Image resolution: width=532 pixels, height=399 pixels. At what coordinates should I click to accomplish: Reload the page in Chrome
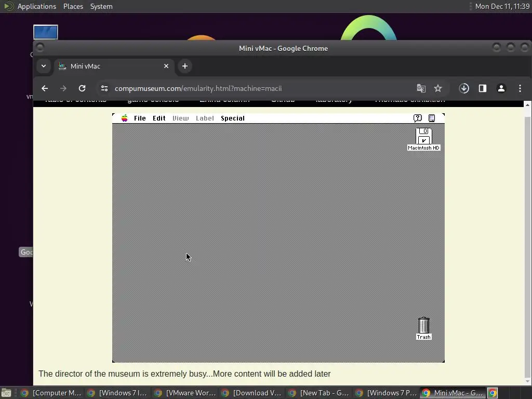[82, 88]
